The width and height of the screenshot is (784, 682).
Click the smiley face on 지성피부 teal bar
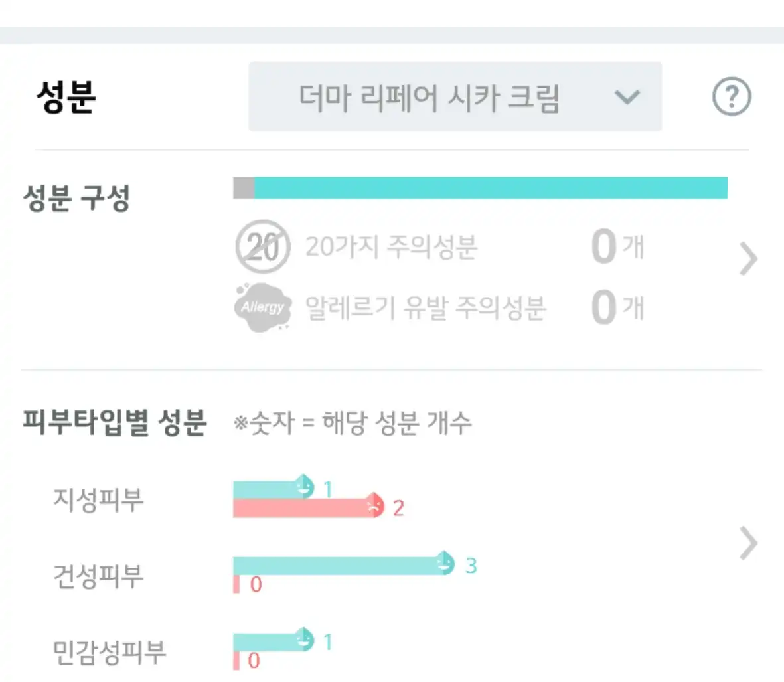tap(304, 487)
